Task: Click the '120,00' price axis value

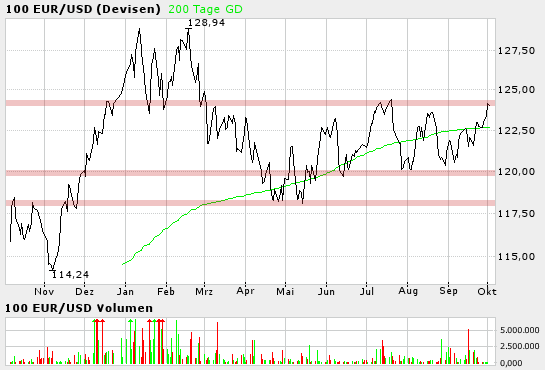Action: [x=516, y=172]
